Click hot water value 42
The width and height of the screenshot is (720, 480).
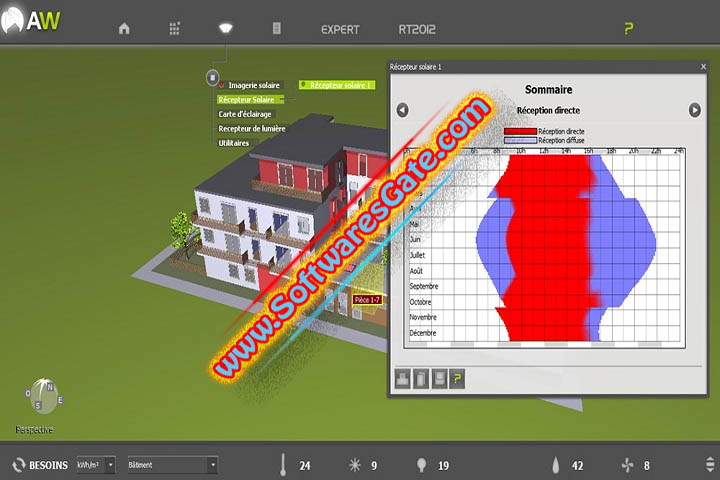tap(577, 466)
